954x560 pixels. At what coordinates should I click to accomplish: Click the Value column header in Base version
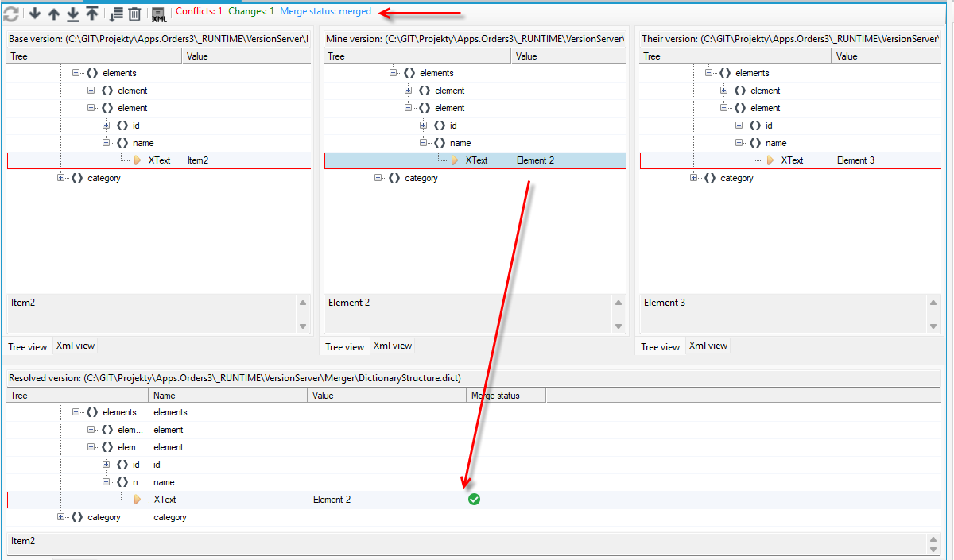click(247, 56)
